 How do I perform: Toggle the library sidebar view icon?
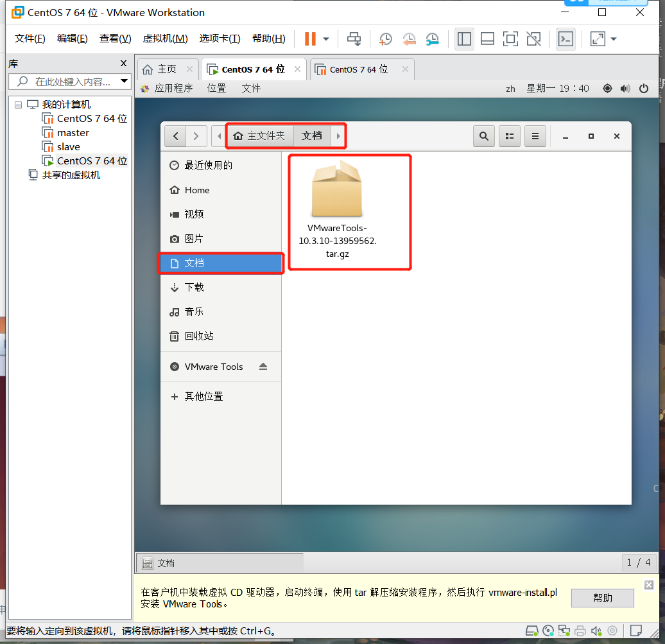coord(464,39)
